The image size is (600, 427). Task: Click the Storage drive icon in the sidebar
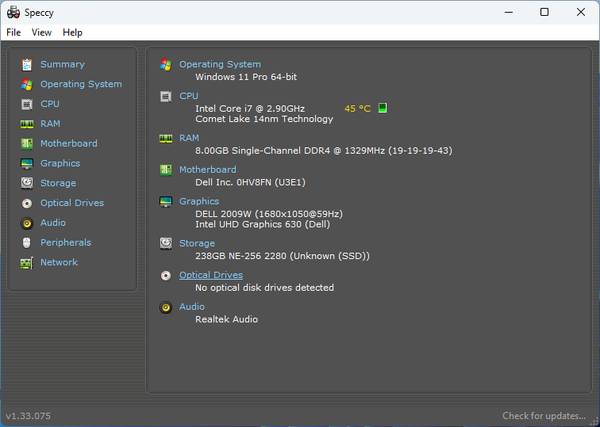tap(26, 184)
